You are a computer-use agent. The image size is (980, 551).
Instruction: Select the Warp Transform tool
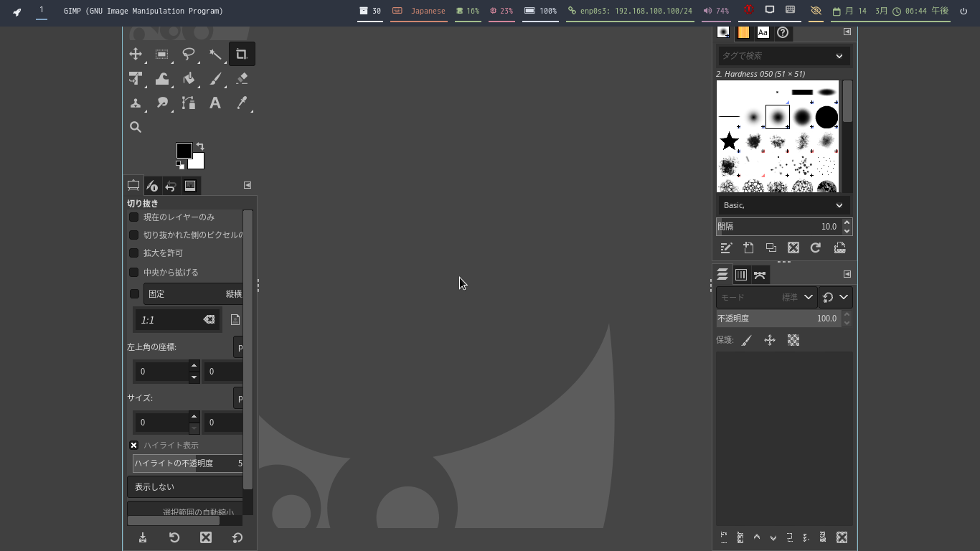click(x=162, y=79)
